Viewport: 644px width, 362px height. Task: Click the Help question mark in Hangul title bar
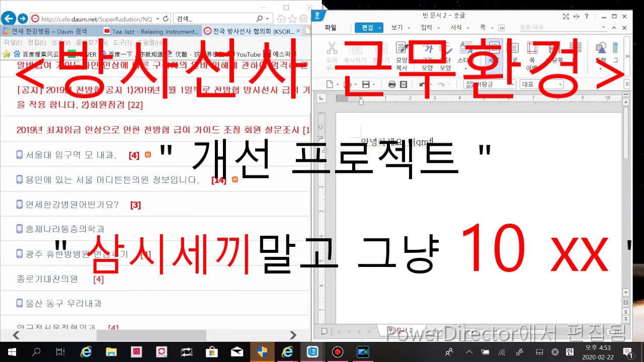coord(587,17)
